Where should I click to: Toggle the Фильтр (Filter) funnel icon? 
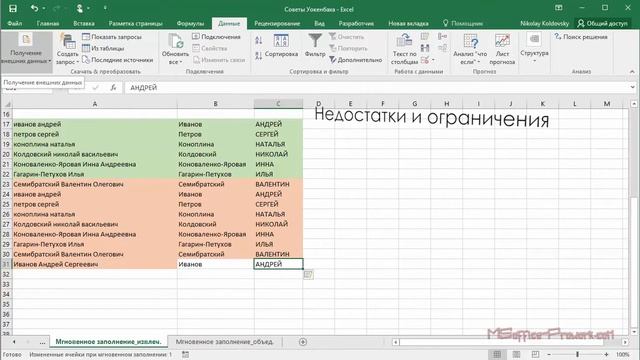[315, 40]
